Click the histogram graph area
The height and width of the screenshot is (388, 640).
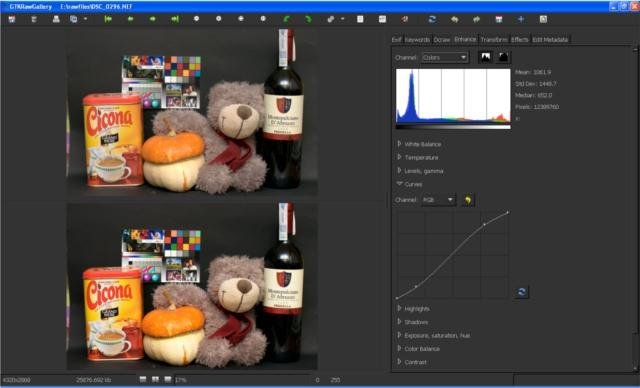[453, 96]
